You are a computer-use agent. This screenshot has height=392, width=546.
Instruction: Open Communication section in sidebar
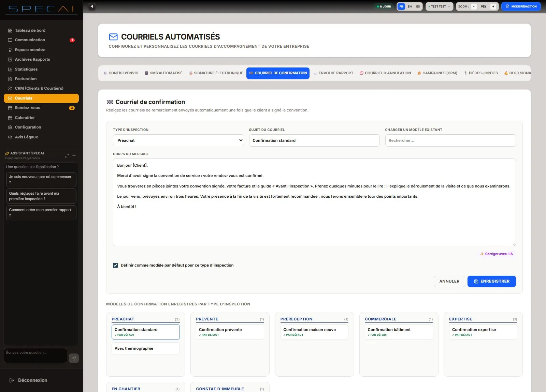pyautogui.click(x=41, y=40)
